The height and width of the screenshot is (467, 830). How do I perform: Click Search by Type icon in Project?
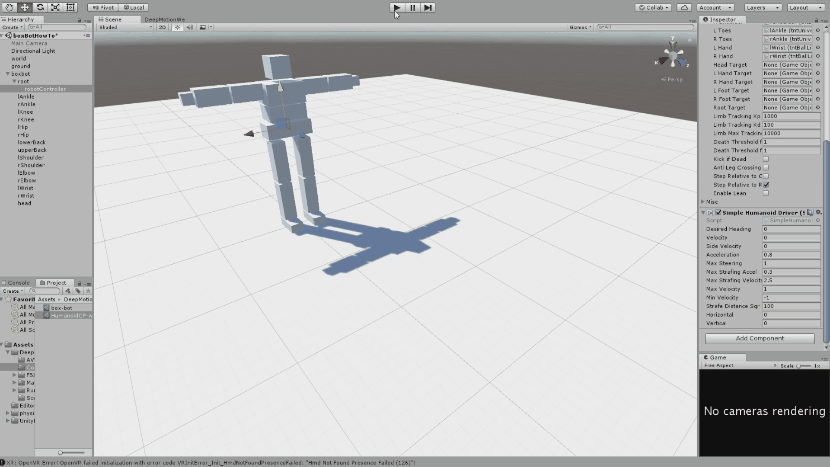(68, 291)
